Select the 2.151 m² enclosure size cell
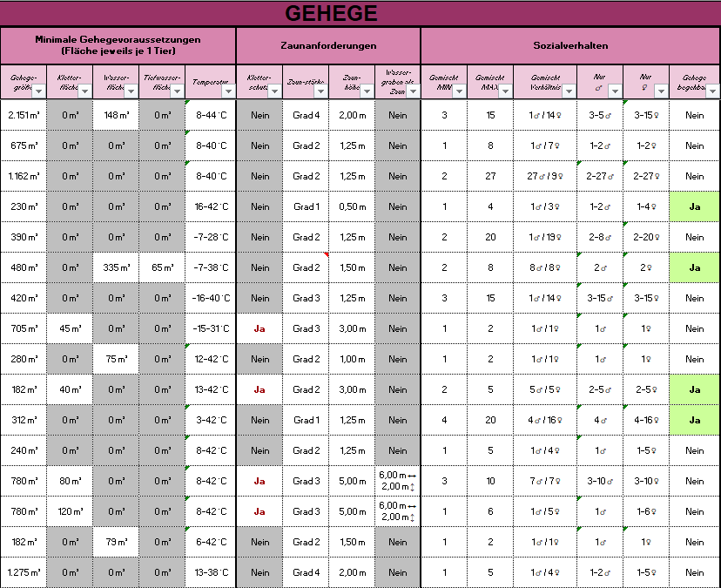The image size is (721, 588). coord(24,115)
